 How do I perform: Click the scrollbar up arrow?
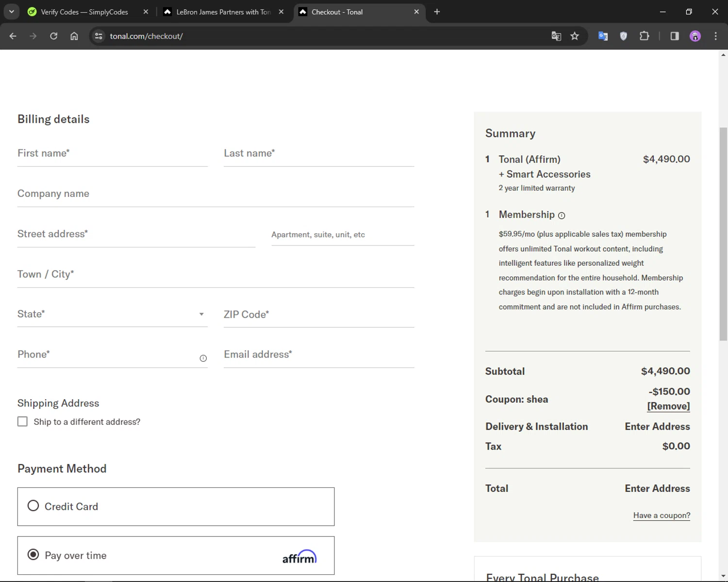723,55
